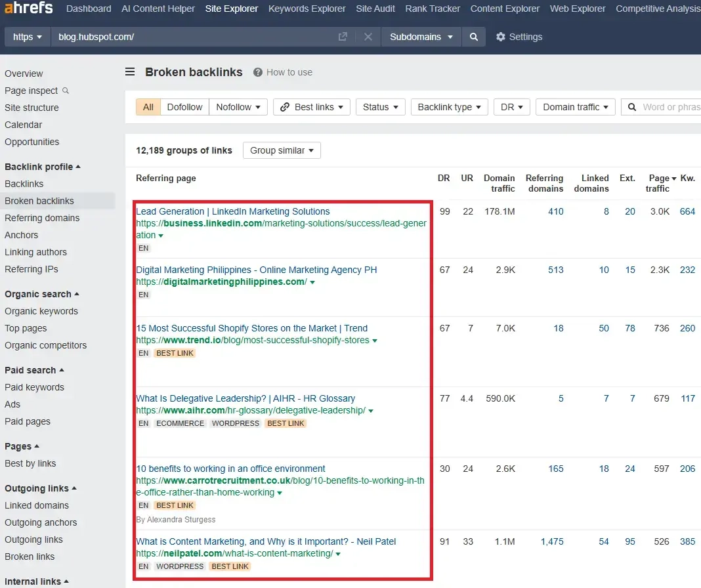Open Keywords Explorer in top menu
This screenshot has height=588, width=701.
pyautogui.click(x=307, y=9)
